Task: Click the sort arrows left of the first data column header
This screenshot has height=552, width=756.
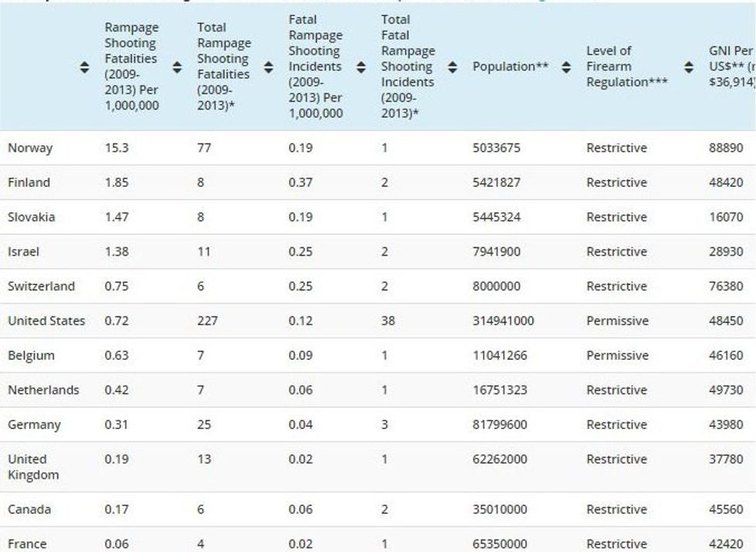Action: [84, 67]
